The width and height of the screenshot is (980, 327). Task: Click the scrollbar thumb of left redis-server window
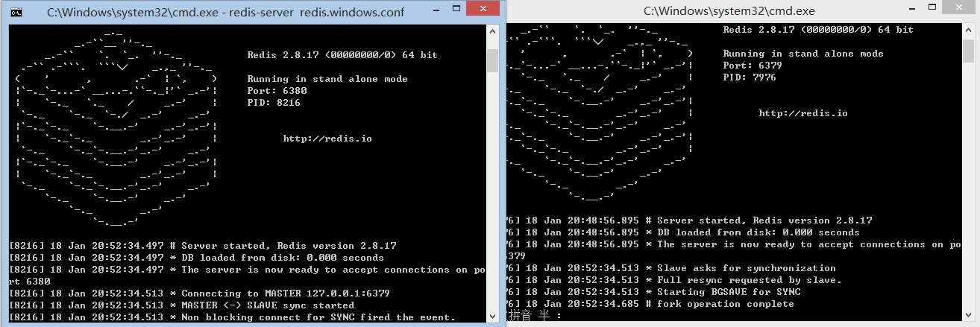(492, 61)
